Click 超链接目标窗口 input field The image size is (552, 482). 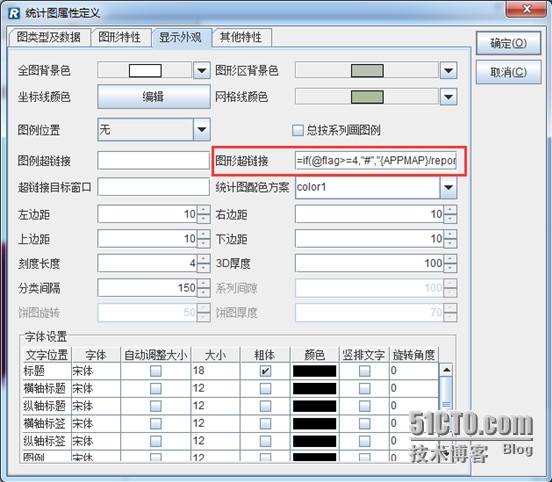153,187
